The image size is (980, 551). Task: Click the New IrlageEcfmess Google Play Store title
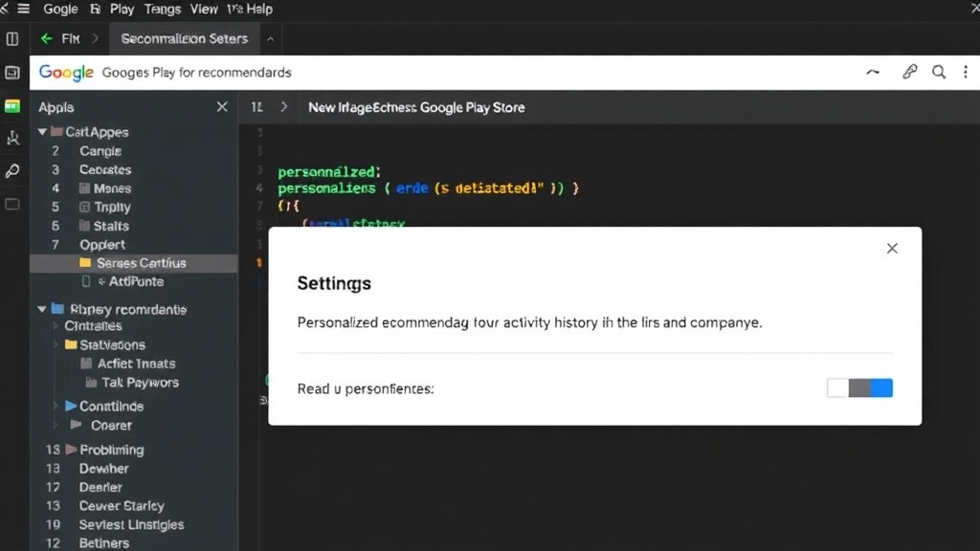click(416, 107)
